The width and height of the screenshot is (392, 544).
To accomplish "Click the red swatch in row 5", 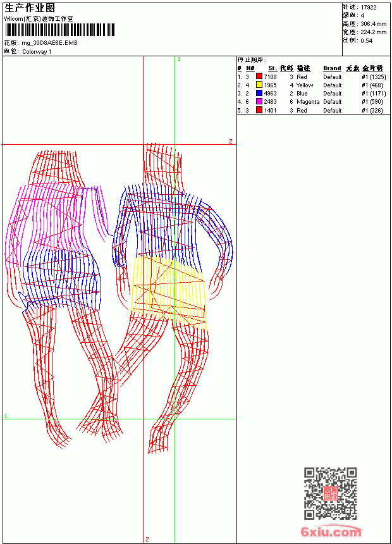I will pyautogui.click(x=259, y=110).
